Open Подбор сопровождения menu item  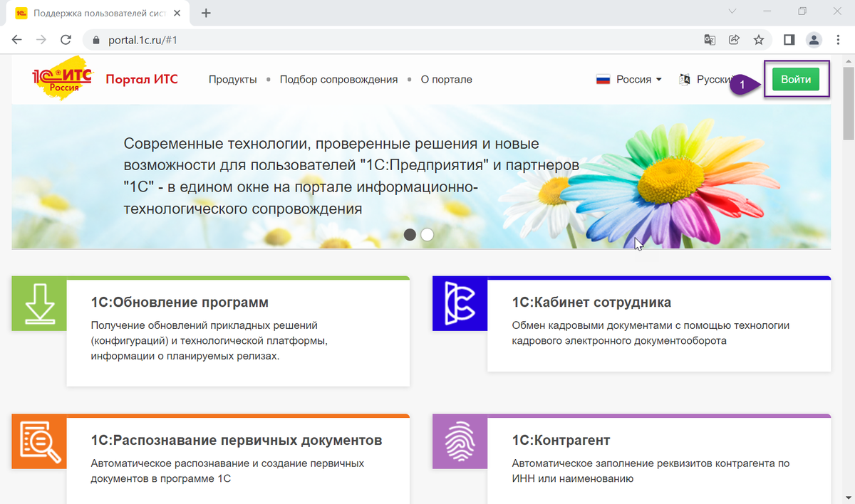tap(338, 80)
